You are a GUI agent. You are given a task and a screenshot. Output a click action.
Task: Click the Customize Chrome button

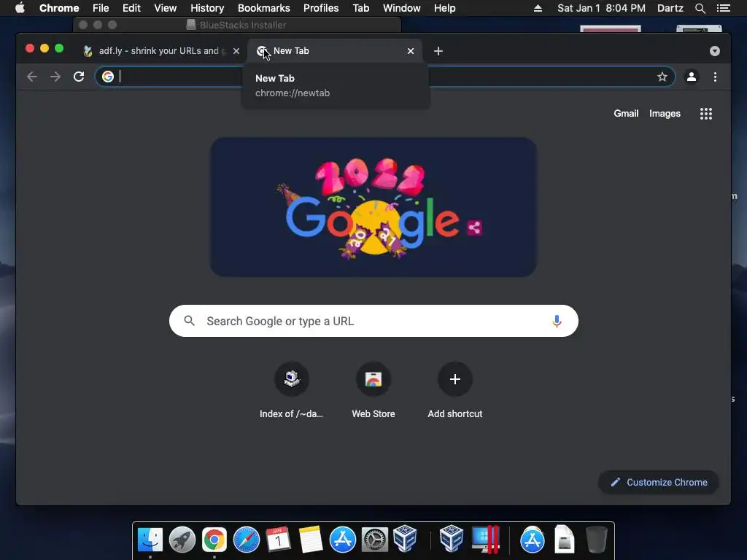(659, 483)
